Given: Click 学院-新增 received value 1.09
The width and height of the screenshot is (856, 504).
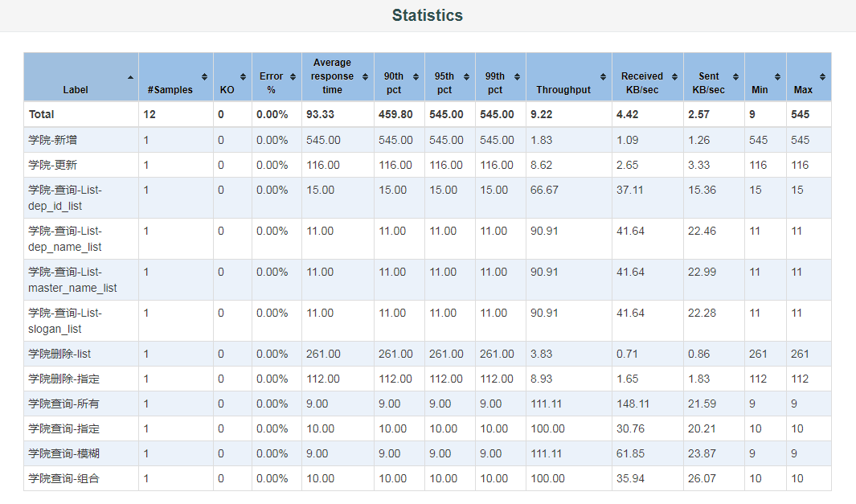Looking at the screenshot, I should tap(627, 141).
